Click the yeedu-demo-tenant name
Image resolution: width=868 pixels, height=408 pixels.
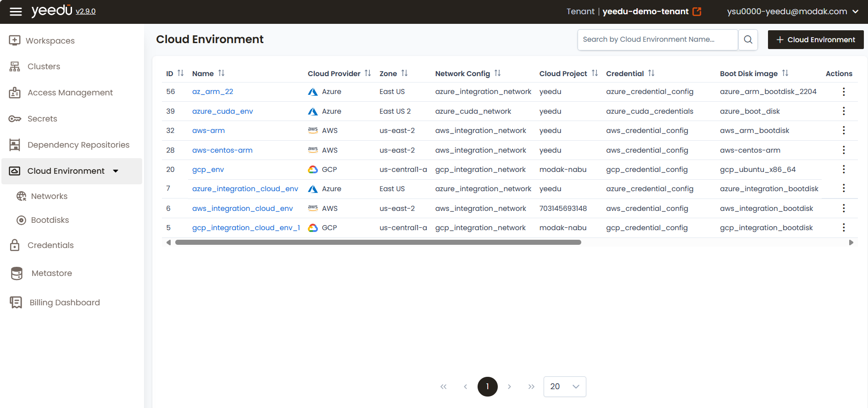click(x=645, y=11)
